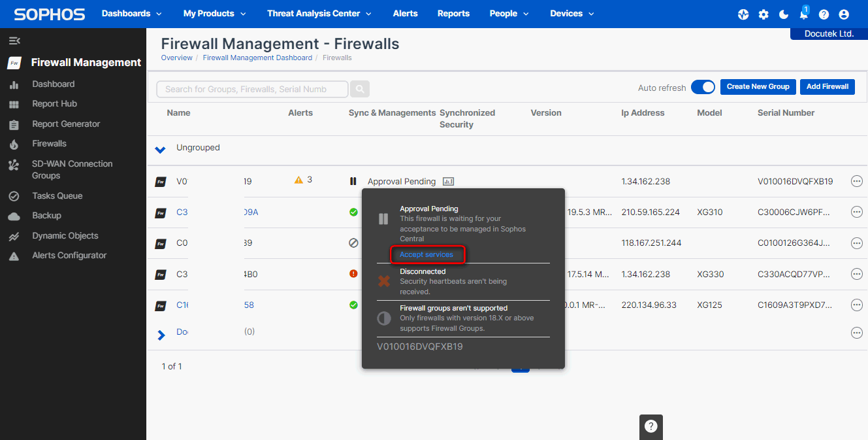The width and height of the screenshot is (868, 440).
Task: Click the red error status for XG330 row
Action: coord(353,273)
